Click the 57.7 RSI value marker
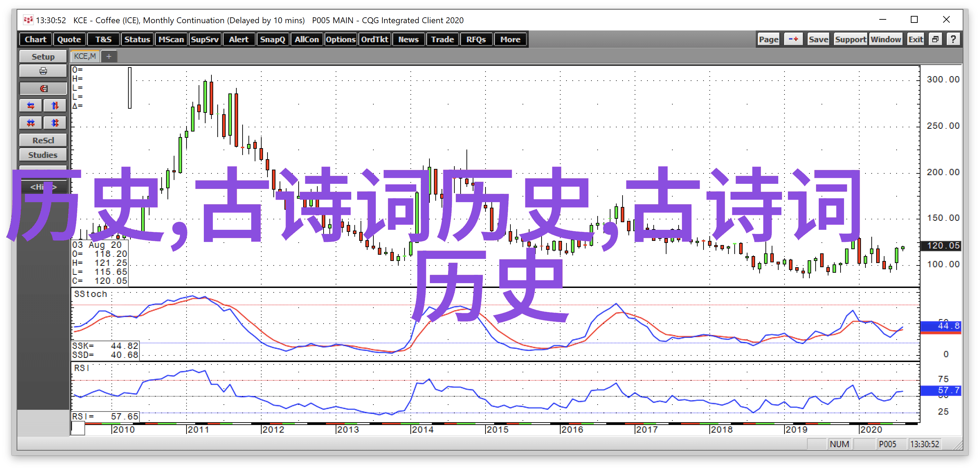 point(941,390)
